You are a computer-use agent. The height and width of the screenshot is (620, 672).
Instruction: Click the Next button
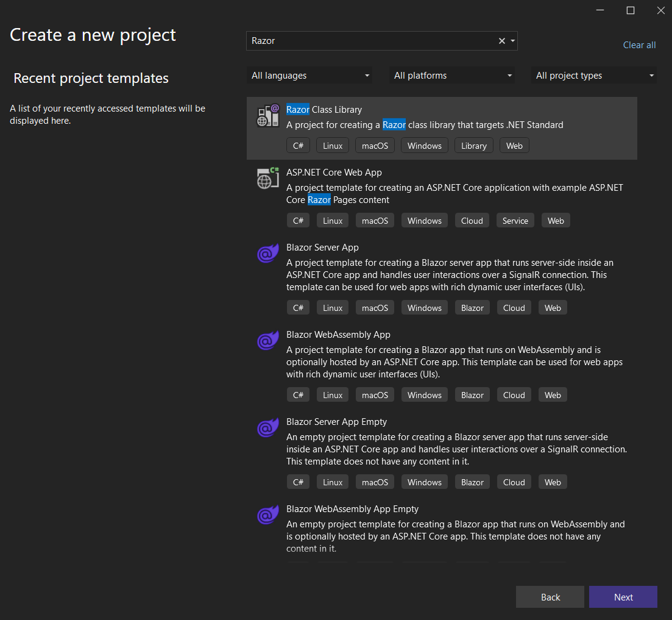point(623,597)
